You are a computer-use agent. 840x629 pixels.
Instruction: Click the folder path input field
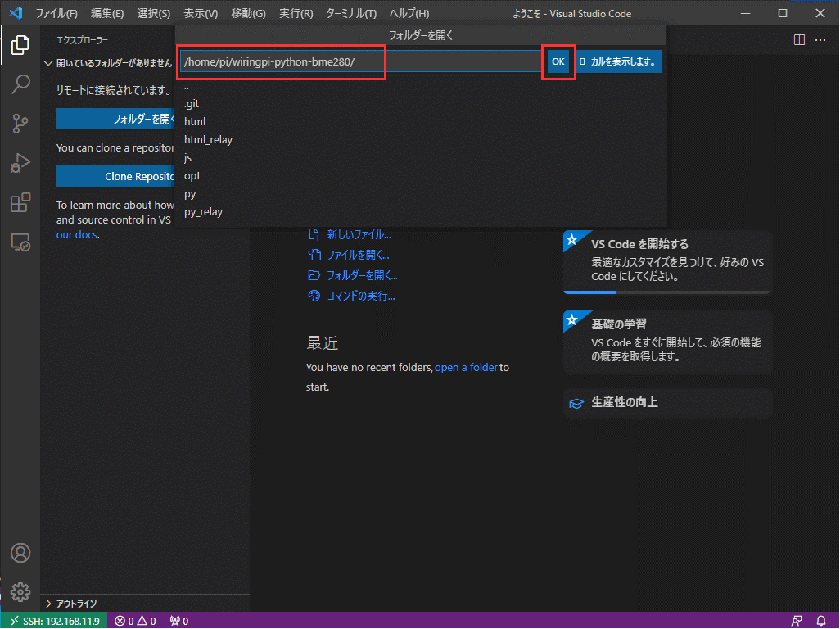[x=360, y=61]
